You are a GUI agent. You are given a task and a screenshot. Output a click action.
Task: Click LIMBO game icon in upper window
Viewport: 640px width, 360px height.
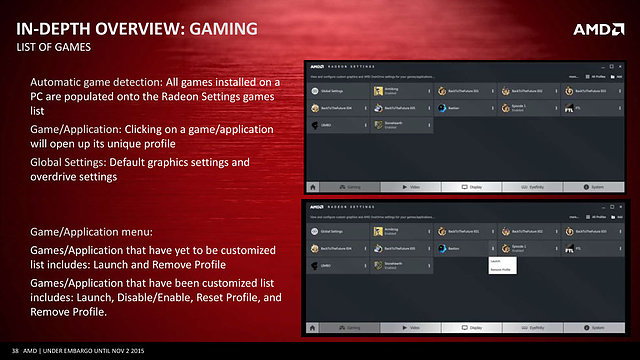coord(315,125)
